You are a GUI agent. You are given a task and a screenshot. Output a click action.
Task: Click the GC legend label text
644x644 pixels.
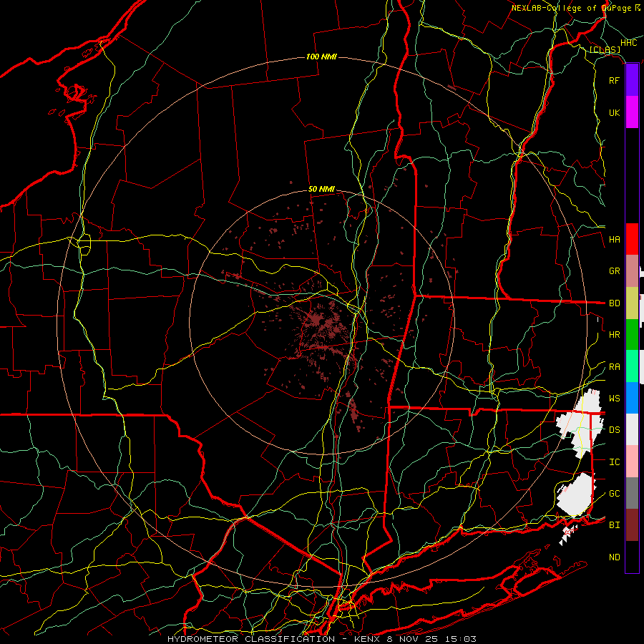(x=614, y=494)
